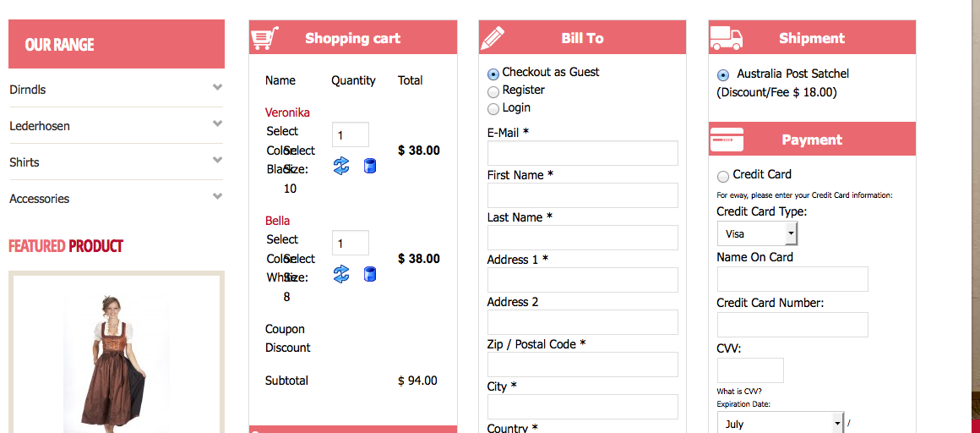The height and width of the screenshot is (433, 980).
Task: Click the shopping cart header icon
Action: [x=264, y=38]
